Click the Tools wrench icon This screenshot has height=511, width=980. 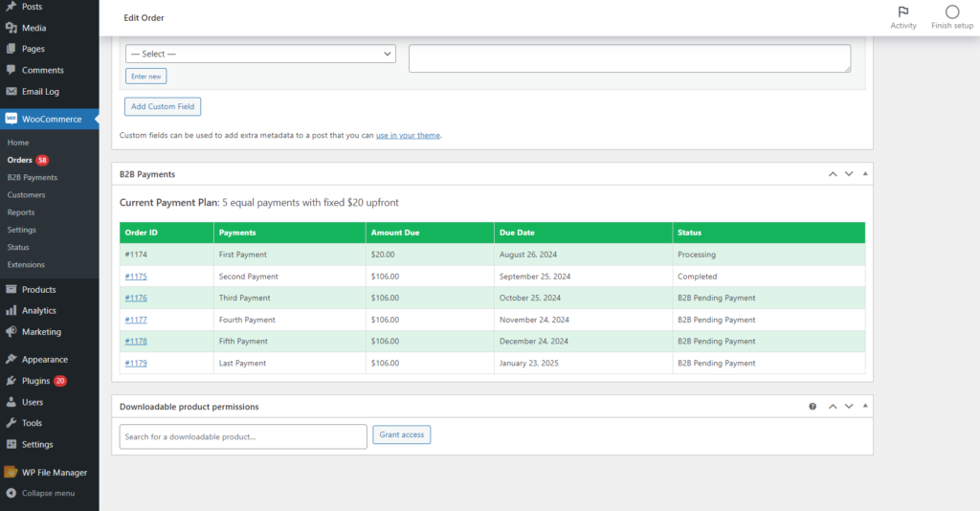click(11, 423)
